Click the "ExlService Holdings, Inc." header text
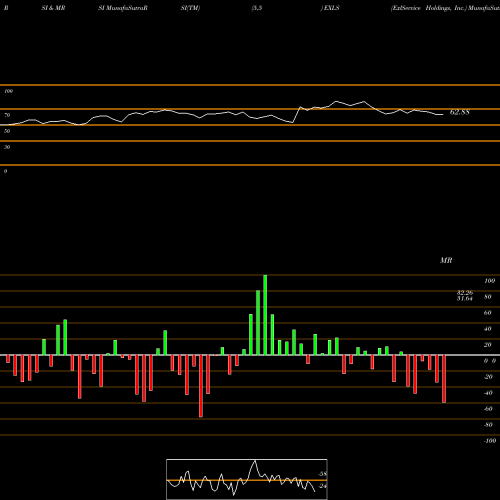Viewport: 500px width, 500px height. (x=429, y=8)
